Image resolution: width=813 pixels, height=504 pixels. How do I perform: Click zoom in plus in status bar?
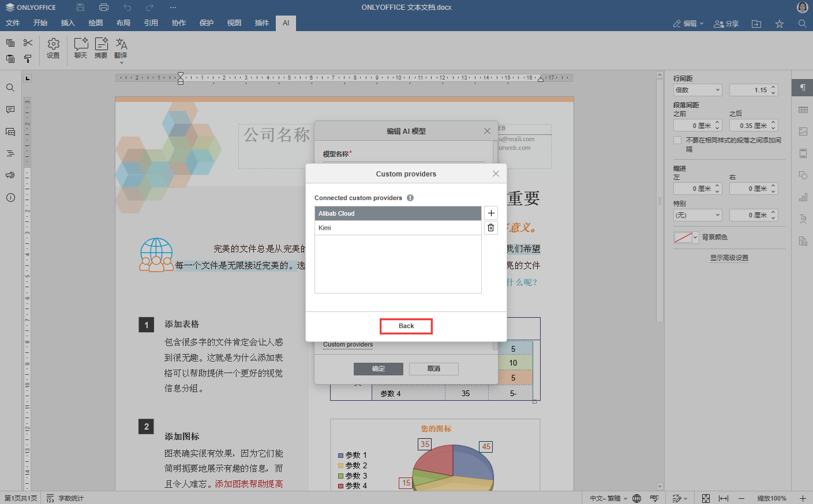(803, 498)
